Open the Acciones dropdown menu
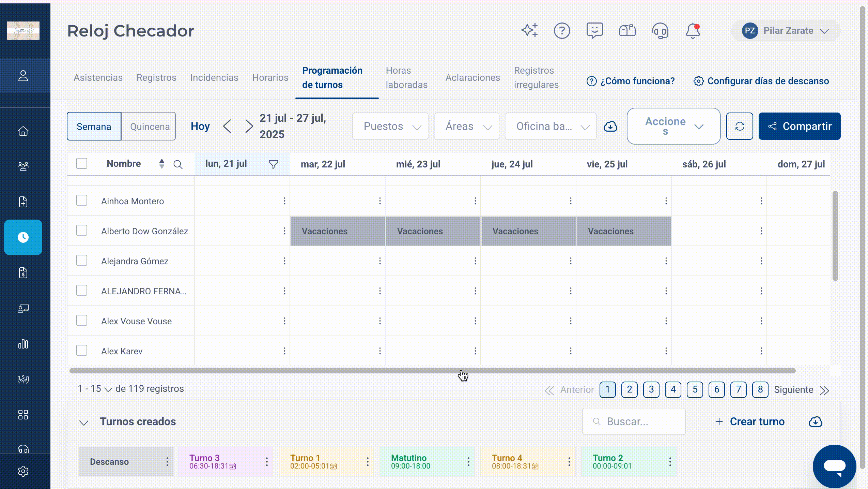Viewport: 868px width, 489px height. point(673,126)
